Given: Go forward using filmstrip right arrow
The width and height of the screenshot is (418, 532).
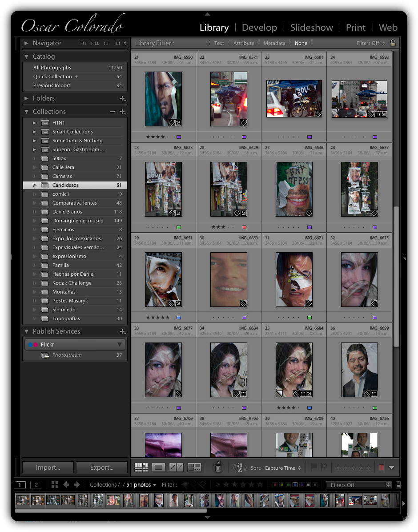Looking at the screenshot, I should (77, 484).
